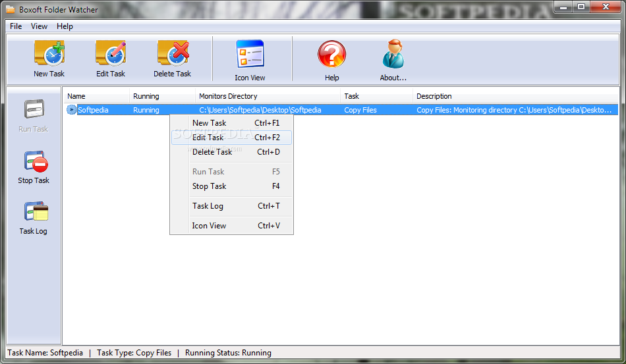Open the Help menu in menu bar

pos(65,26)
